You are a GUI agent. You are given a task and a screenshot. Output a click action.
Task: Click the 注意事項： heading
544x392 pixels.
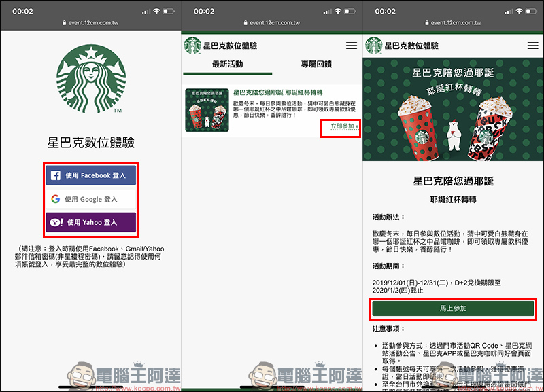point(388,329)
